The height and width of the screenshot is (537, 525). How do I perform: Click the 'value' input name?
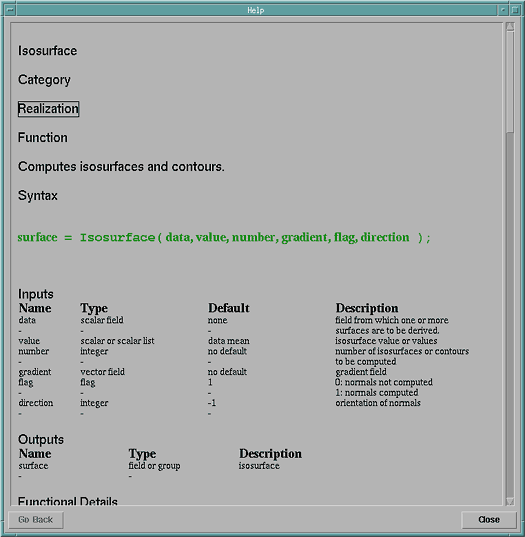(29, 341)
